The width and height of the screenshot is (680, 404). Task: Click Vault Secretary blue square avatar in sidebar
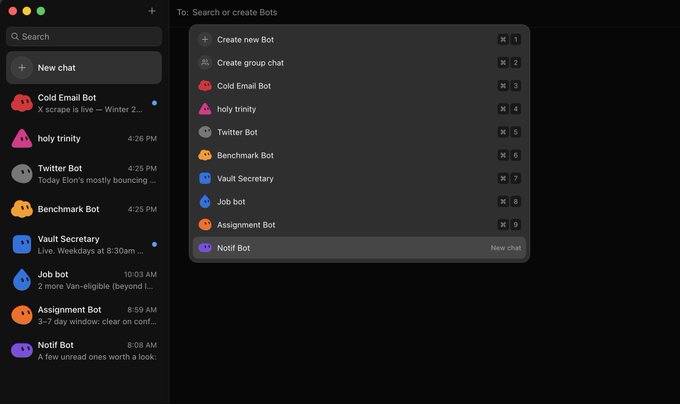22,244
